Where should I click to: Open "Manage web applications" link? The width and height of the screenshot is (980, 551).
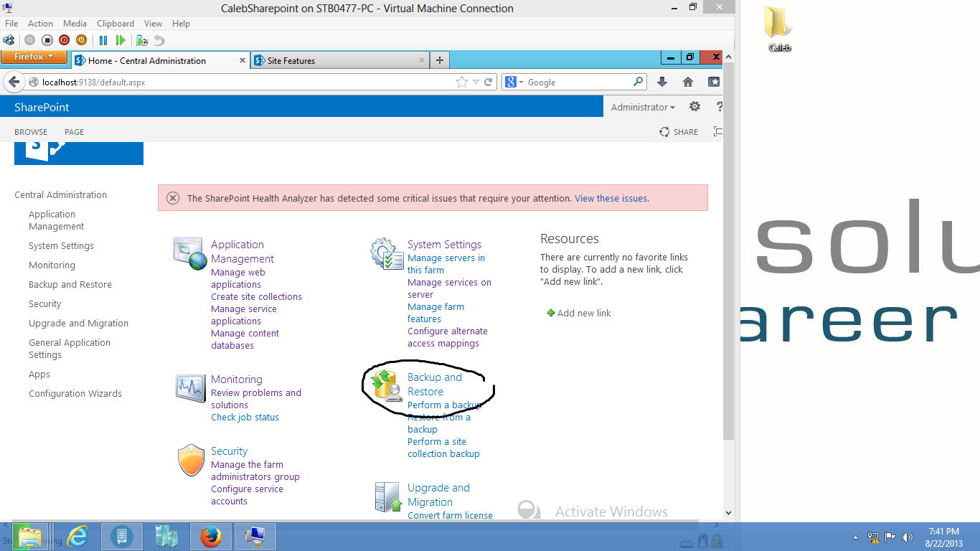click(x=238, y=278)
